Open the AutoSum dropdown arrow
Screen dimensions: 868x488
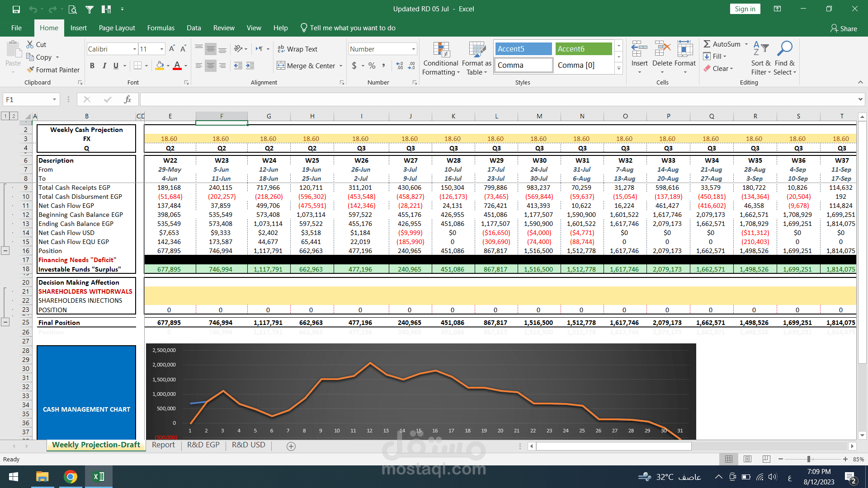(x=746, y=44)
